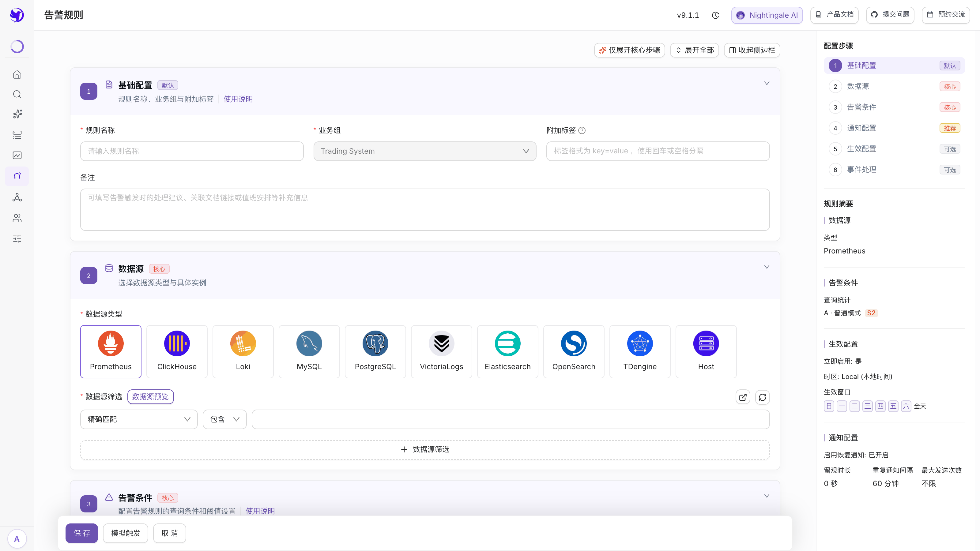Open 使用说明 link in 基础配置
Image resolution: width=980 pixels, height=551 pixels.
238,99
